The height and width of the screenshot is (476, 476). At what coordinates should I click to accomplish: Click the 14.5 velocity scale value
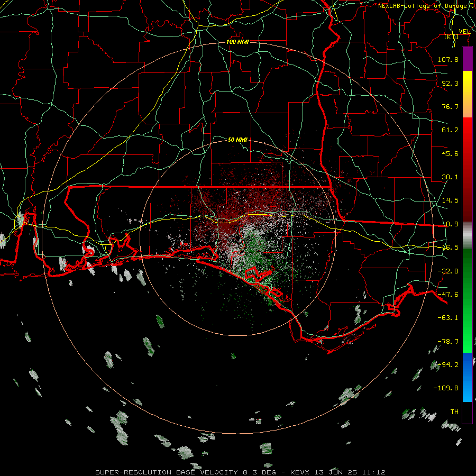(x=450, y=200)
